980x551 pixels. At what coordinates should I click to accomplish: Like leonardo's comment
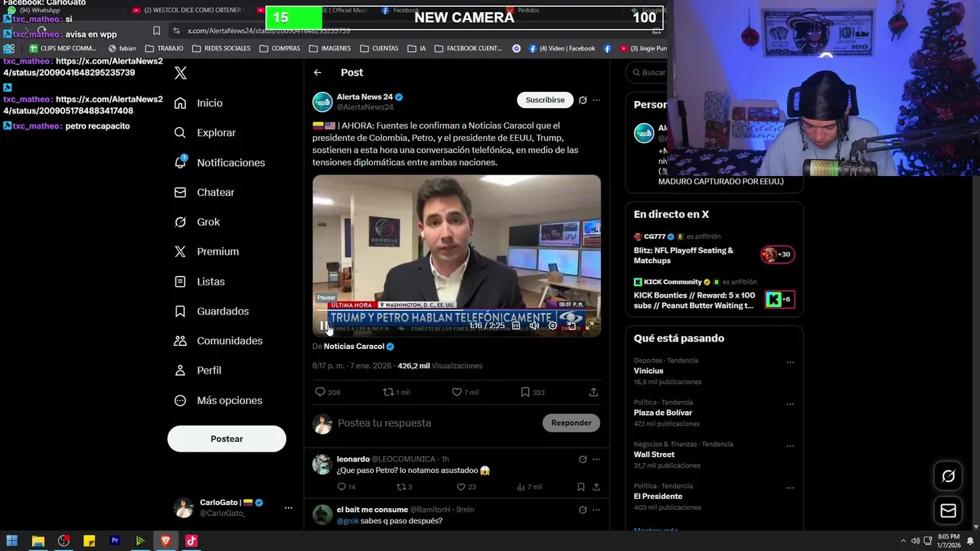coord(461,487)
